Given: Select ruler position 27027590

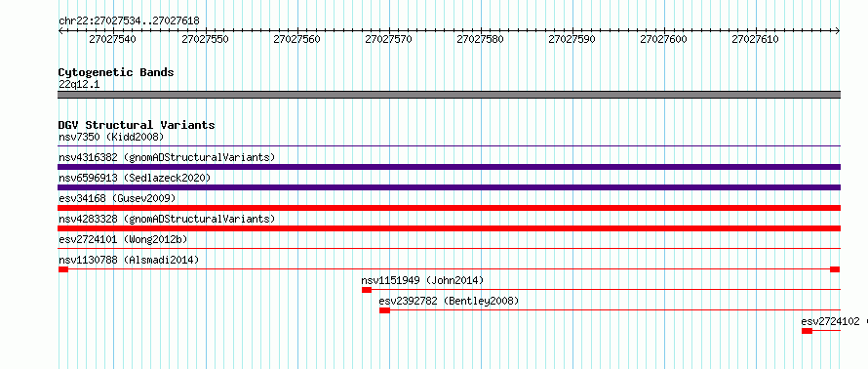Looking at the screenshot, I should (572, 39).
